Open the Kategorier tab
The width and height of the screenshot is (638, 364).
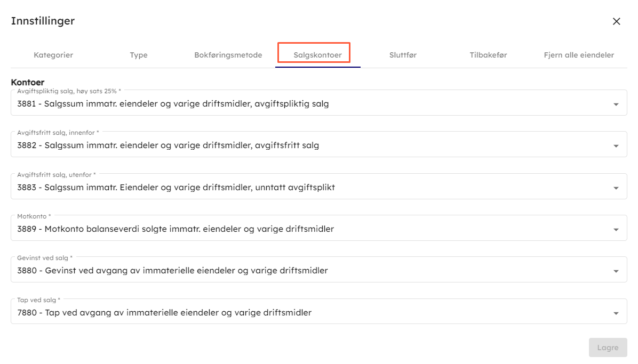pyautogui.click(x=53, y=55)
